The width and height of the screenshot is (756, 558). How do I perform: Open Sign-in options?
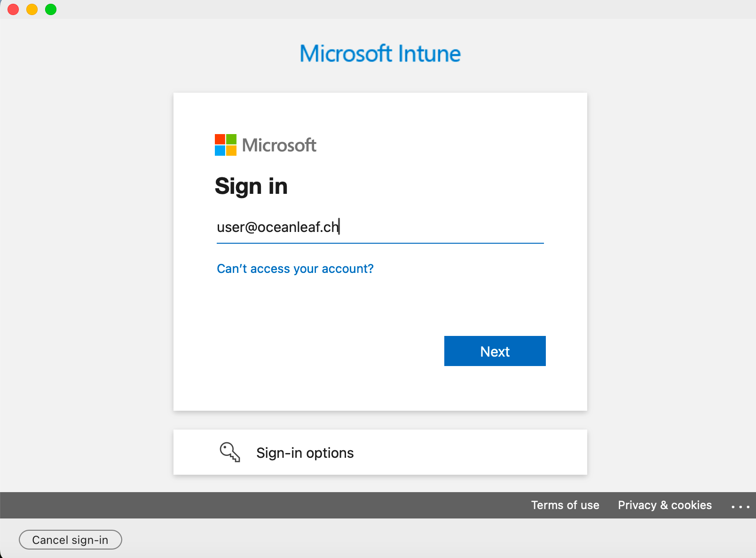[380, 452]
